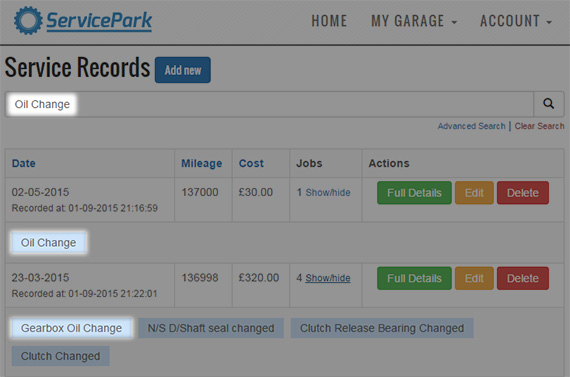Click the ServicePark brand name link
This screenshot has width=570, height=377.
(x=99, y=21)
